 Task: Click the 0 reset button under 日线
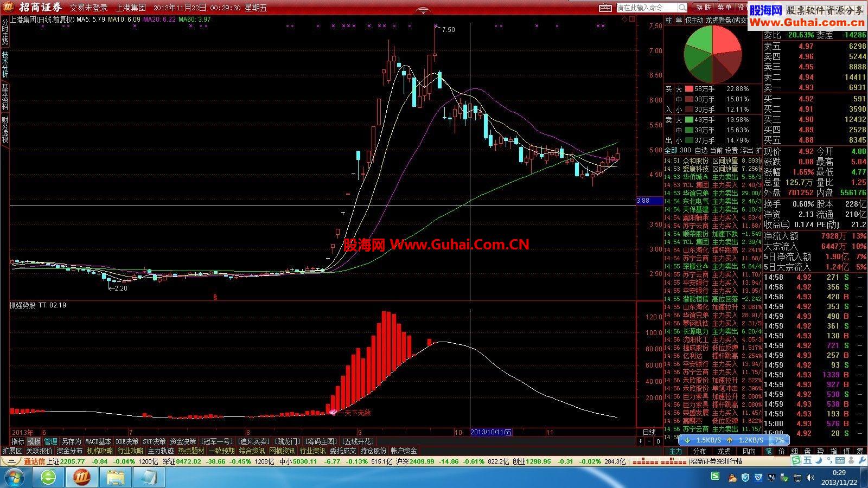(658, 441)
